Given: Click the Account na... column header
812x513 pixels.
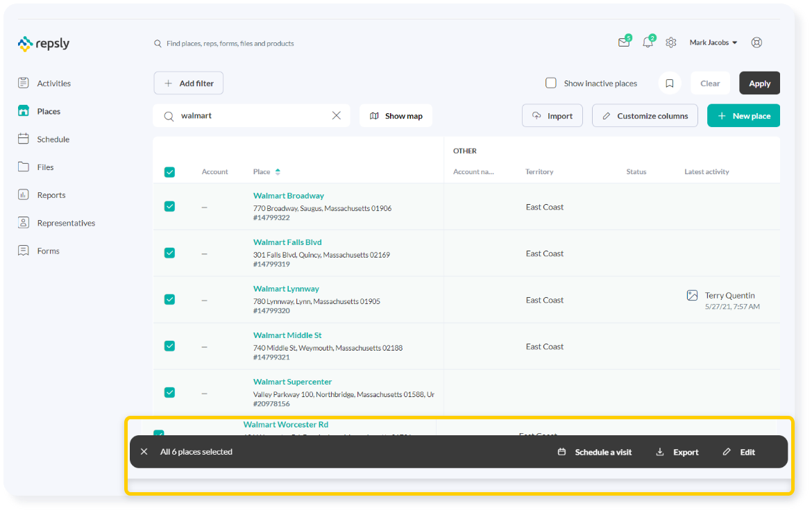Looking at the screenshot, I should (473, 172).
